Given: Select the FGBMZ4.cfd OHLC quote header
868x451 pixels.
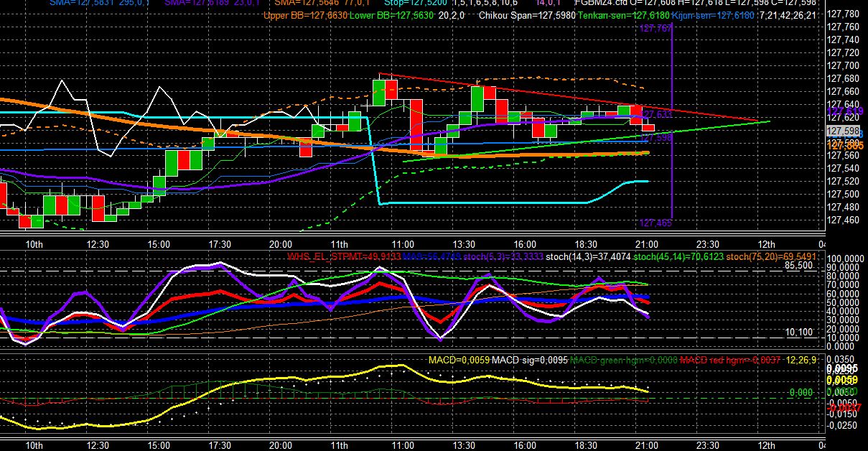Looking at the screenshot, I should [x=696, y=4].
